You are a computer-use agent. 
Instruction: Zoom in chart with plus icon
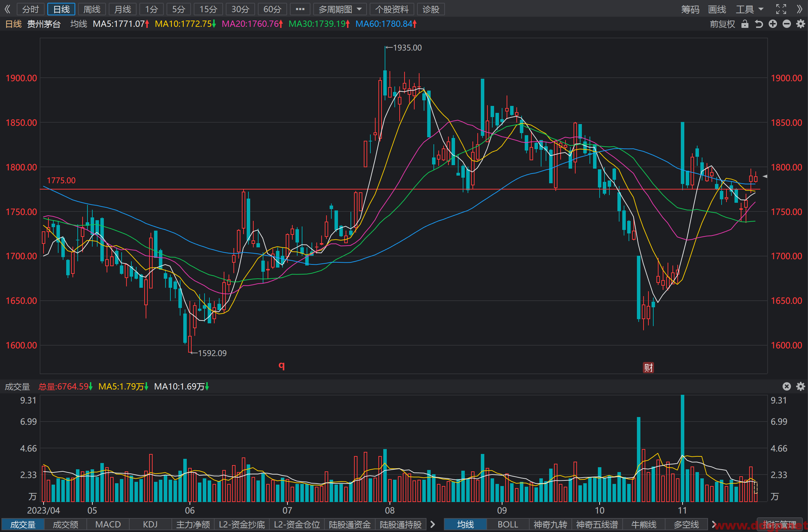[773, 24]
